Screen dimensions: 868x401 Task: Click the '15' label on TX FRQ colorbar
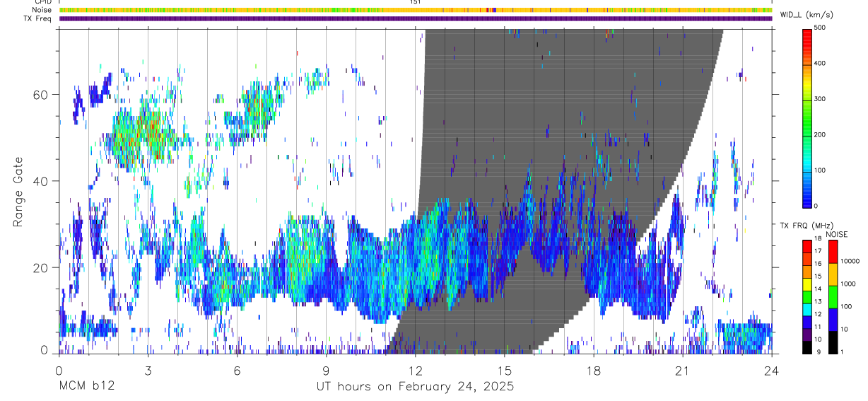[x=816, y=277]
